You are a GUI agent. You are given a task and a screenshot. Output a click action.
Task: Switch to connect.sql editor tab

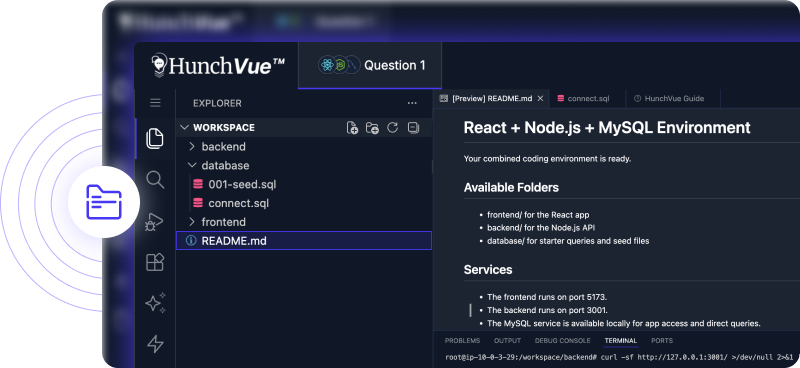tap(587, 99)
